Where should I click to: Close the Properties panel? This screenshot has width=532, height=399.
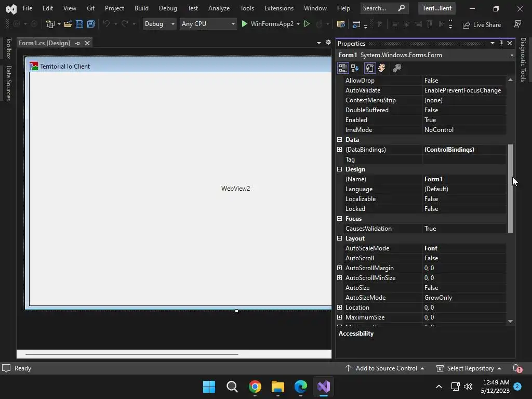pos(510,43)
